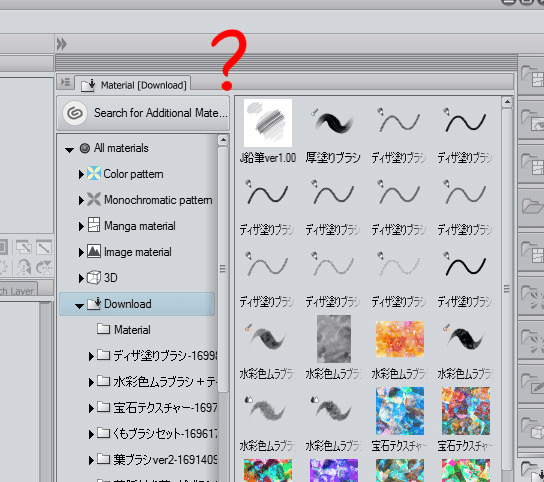
Task: Expand the Image material arrow
Action: point(81,252)
